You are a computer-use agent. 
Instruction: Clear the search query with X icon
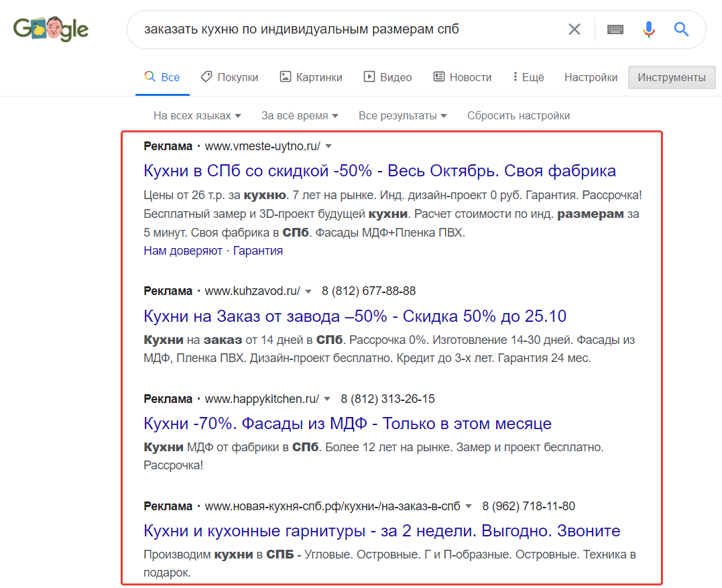[x=575, y=30]
